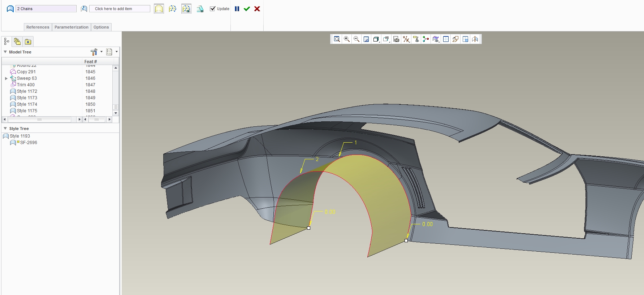Select Style 1193 in the Style Tree

pyautogui.click(x=20, y=136)
